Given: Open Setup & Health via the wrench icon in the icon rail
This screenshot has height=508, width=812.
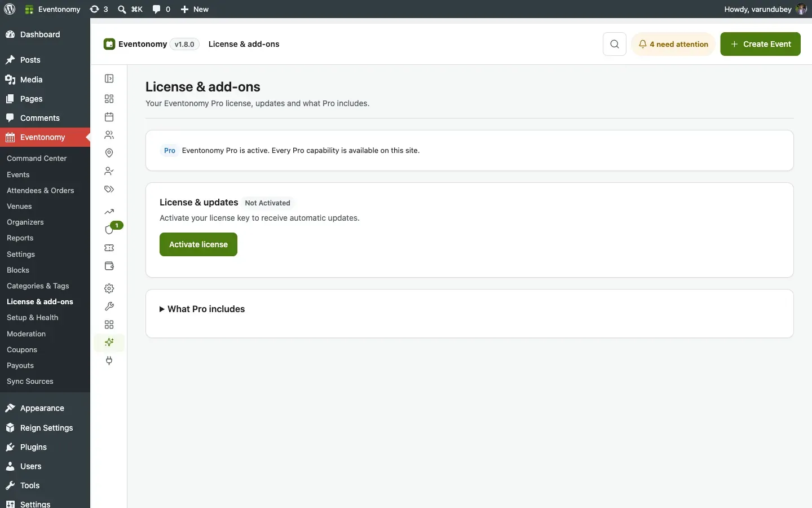Looking at the screenshot, I should coord(109,306).
